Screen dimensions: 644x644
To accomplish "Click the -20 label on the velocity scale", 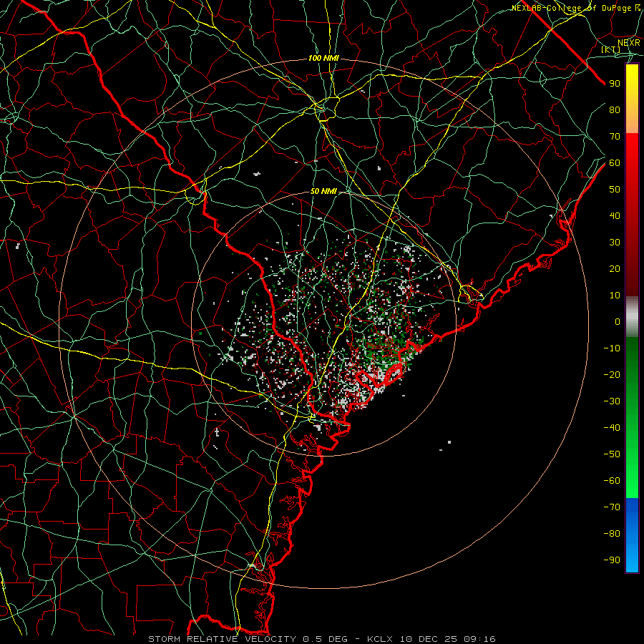I will tap(612, 375).
